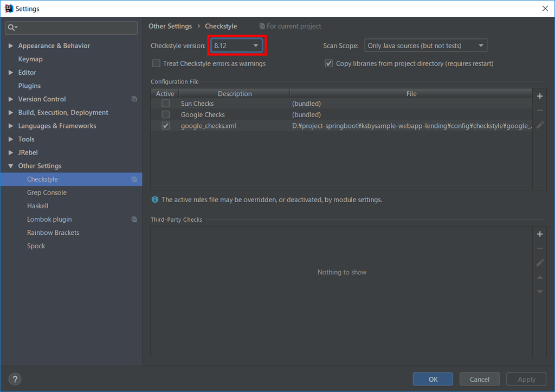Click project-level icon beside Lombok plugin
Screen dimensions: 555x392
coord(134,219)
